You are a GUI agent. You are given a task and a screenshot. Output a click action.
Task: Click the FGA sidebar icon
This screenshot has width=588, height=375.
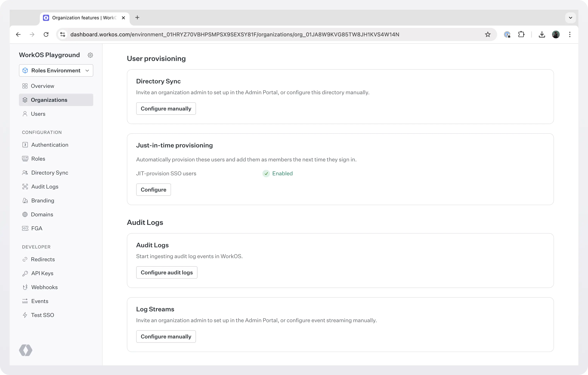pos(25,228)
